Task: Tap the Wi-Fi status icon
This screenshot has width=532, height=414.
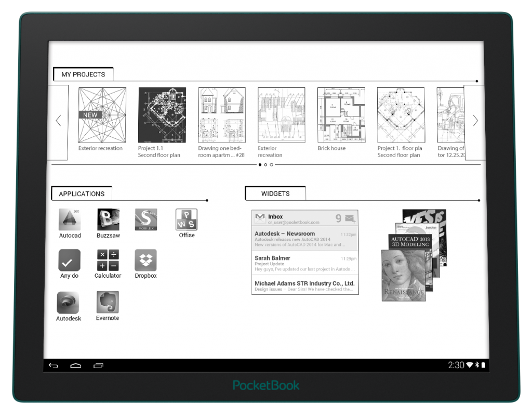Action: coord(470,365)
